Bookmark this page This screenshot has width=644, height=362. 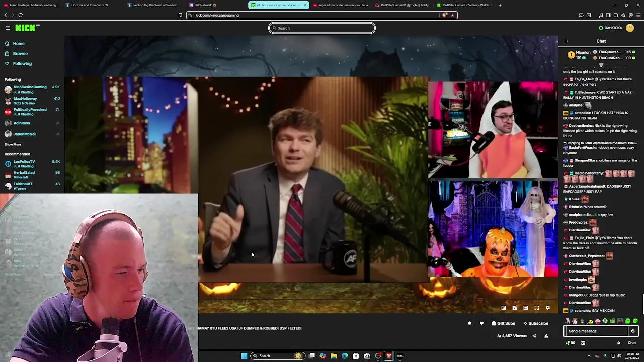180,15
